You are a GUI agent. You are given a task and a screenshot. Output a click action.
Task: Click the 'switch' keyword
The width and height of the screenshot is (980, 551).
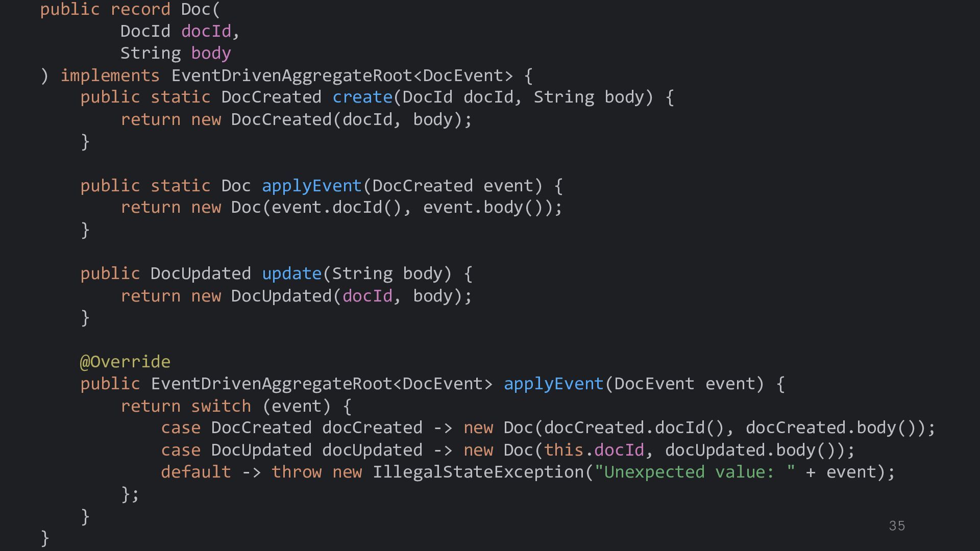click(220, 406)
